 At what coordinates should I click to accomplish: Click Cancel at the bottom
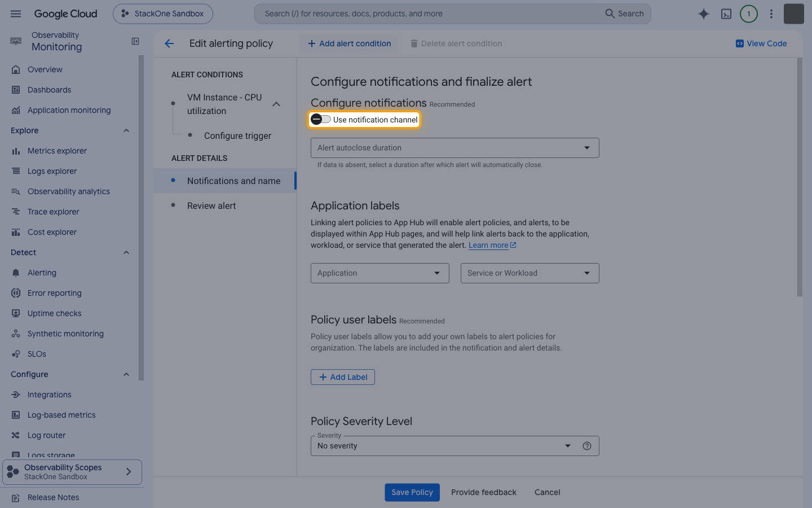[547, 492]
